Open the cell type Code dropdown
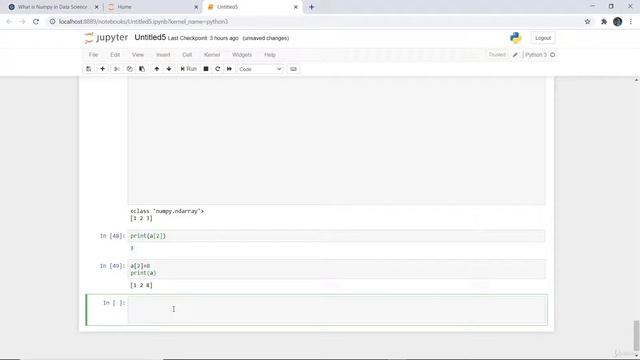This screenshot has height=360, width=640. pyautogui.click(x=260, y=69)
